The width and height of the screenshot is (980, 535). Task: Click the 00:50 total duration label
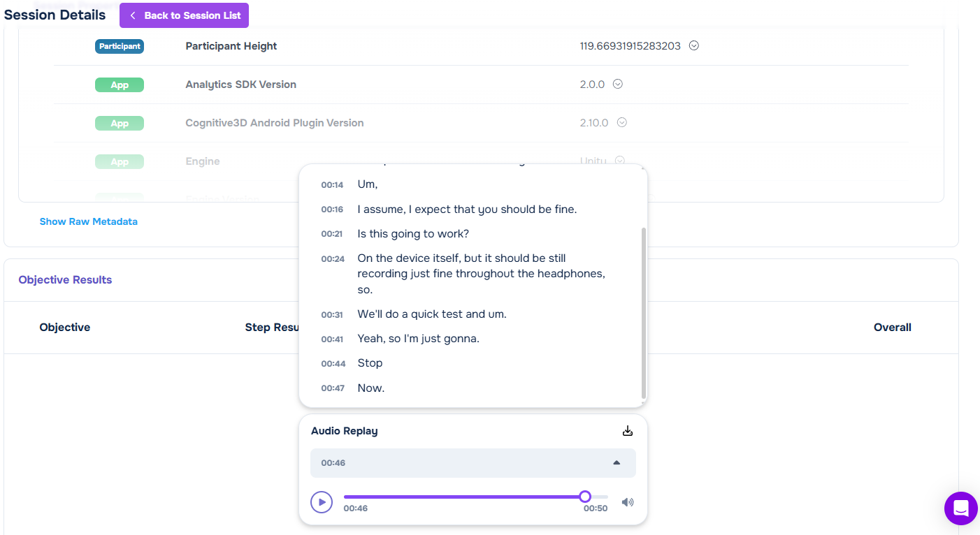596,508
